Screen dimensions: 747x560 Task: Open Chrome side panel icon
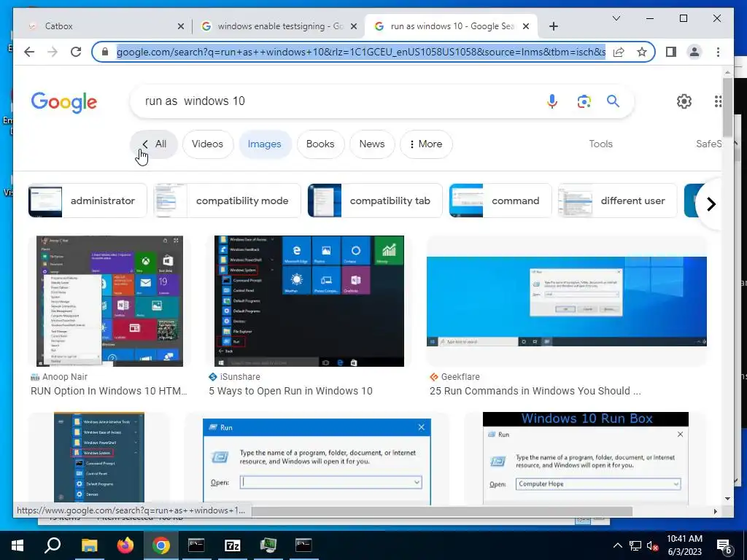point(671,52)
